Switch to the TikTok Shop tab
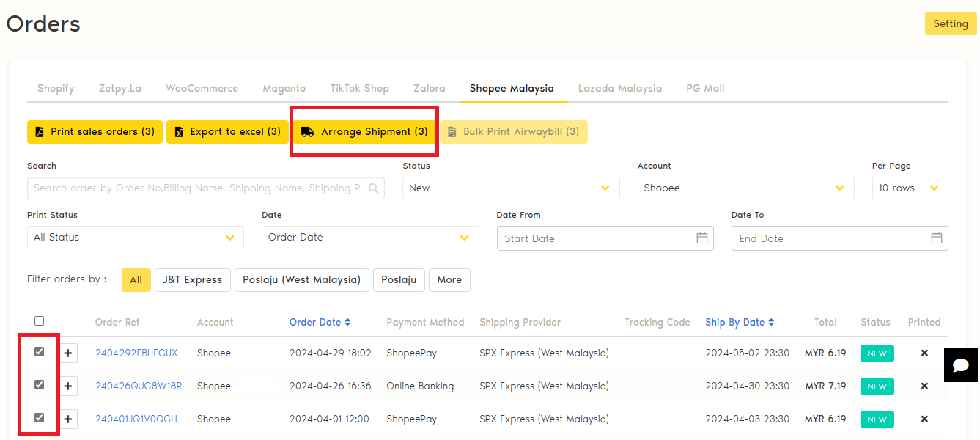980x440 pixels. [359, 89]
